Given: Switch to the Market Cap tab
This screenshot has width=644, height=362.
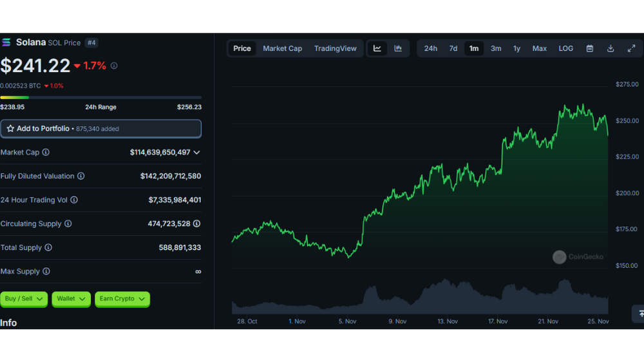Looking at the screenshot, I should 283,48.
